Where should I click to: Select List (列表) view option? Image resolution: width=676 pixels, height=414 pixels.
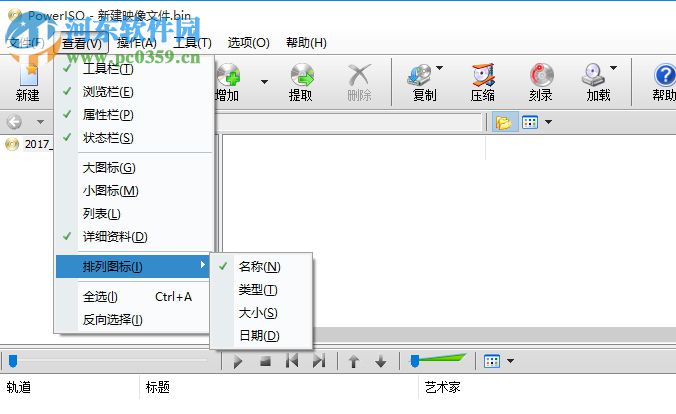point(135,214)
